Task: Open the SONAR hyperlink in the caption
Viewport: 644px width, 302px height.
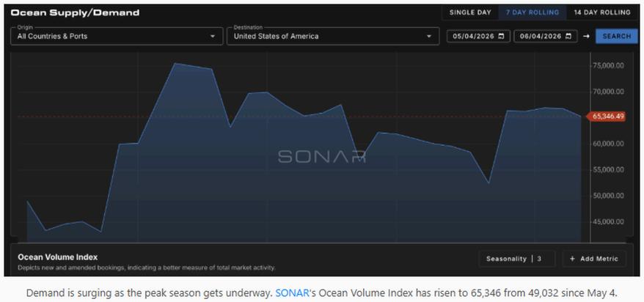Action: tap(292, 293)
